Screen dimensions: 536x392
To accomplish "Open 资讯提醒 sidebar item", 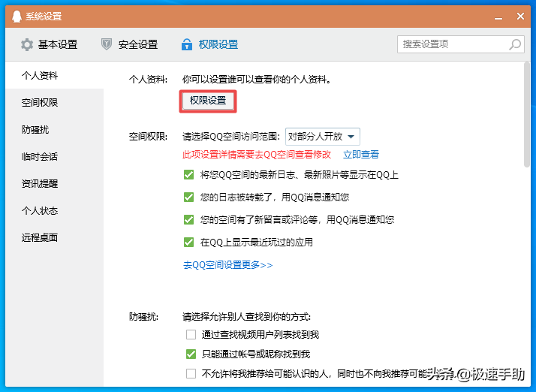I will tap(54, 183).
